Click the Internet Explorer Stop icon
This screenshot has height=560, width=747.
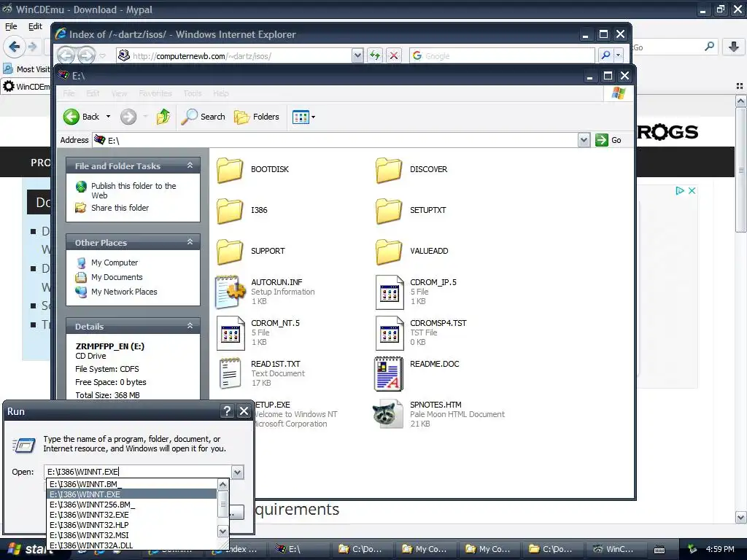393,55
